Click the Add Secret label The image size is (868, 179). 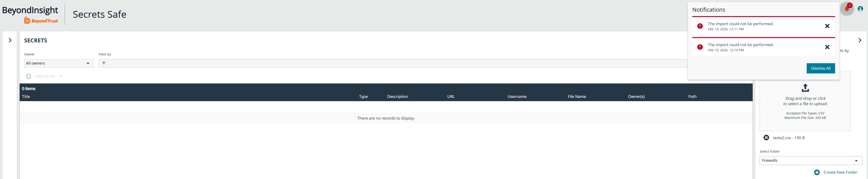(x=45, y=76)
